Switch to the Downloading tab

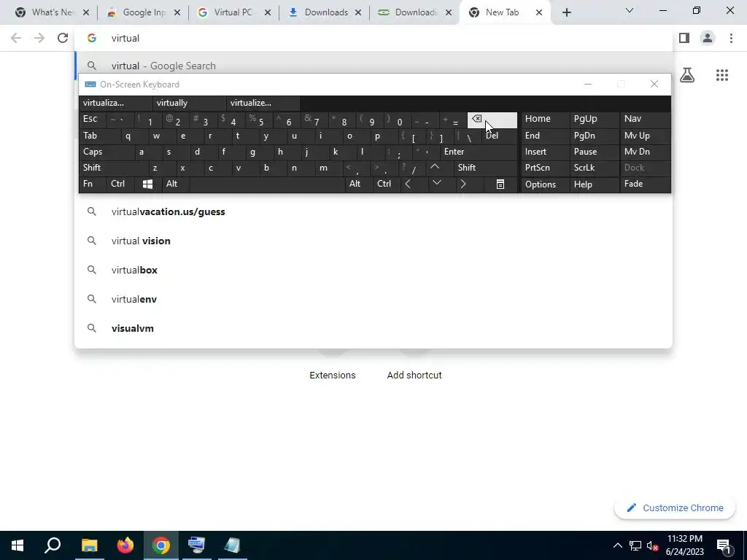point(415,12)
